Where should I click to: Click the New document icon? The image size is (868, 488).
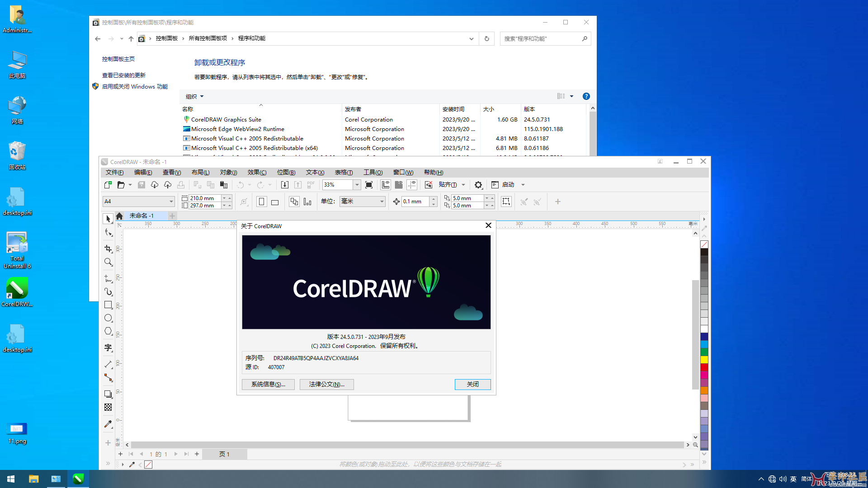point(108,185)
